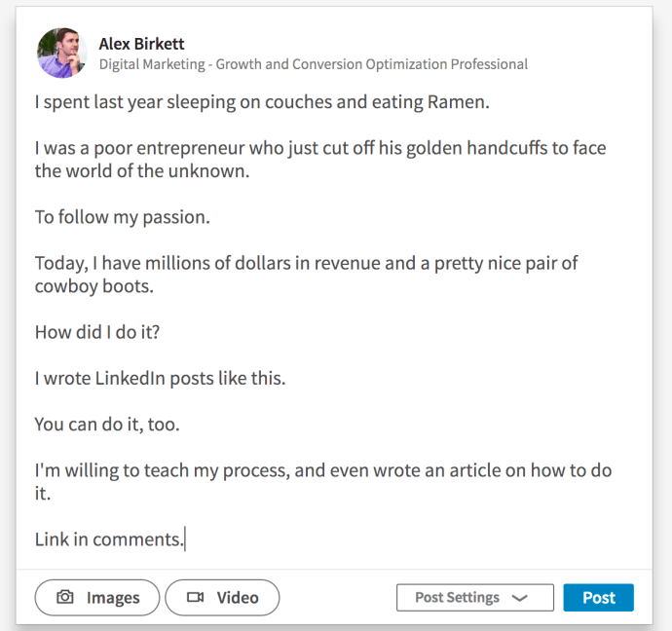The width and height of the screenshot is (672, 631).
Task: Click the 'I'm willing to teach my process' line
Action: tap(323, 470)
